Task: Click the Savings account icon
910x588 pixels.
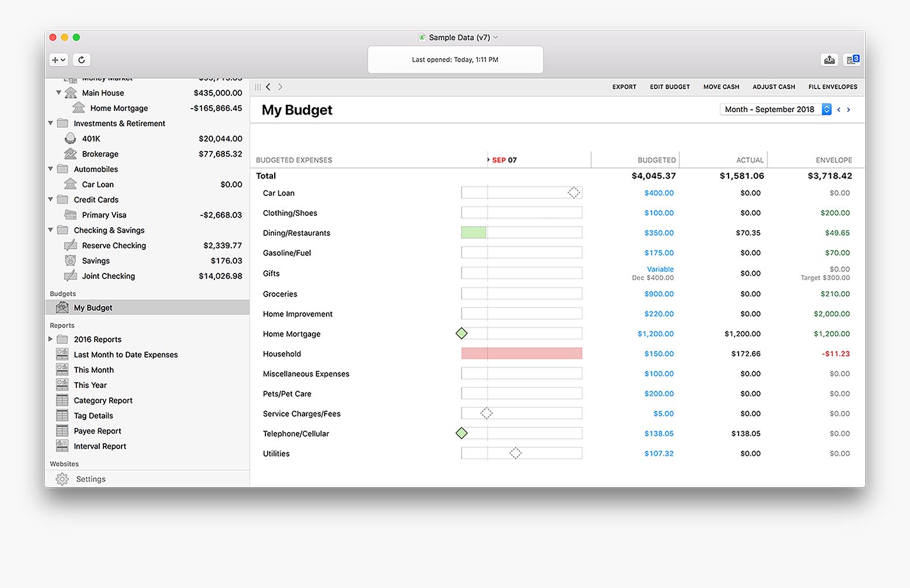Action: tap(70, 261)
